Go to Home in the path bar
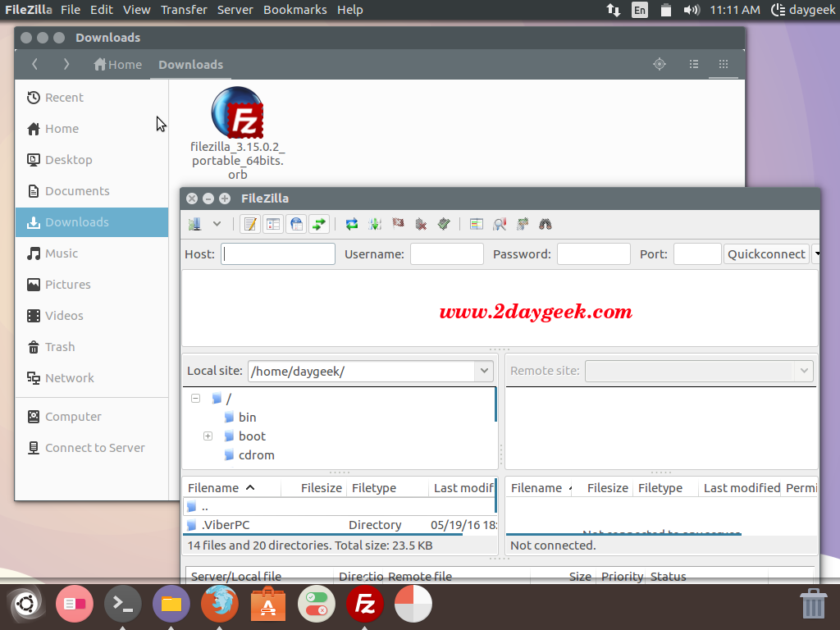 [118, 65]
